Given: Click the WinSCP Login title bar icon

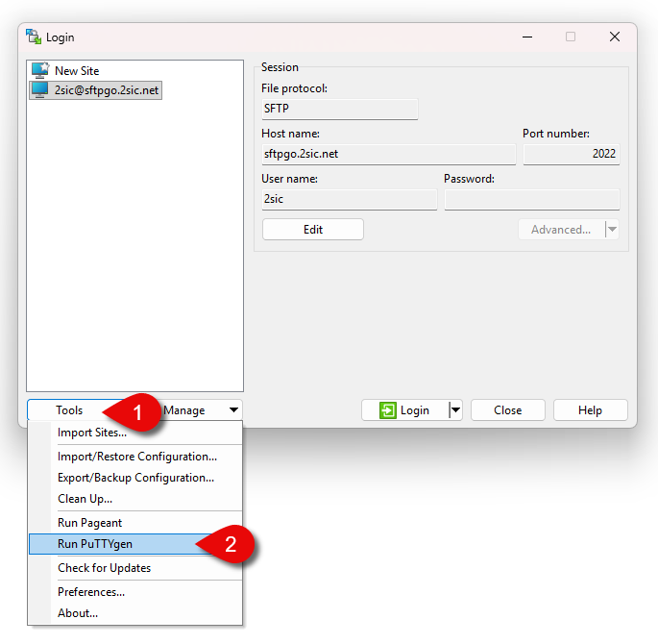Looking at the screenshot, I should pyautogui.click(x=34, y=37).
